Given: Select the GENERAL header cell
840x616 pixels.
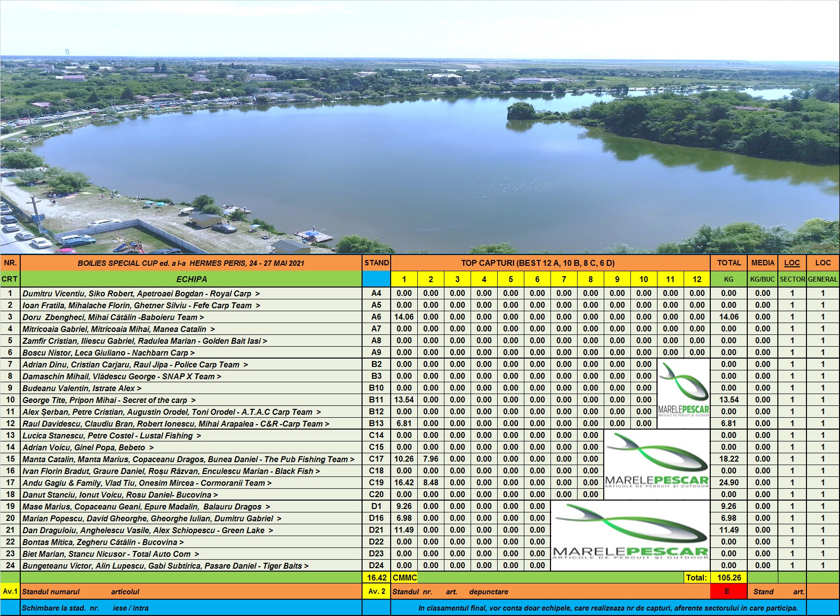Looking at the screenshot, I should [823, 279].
